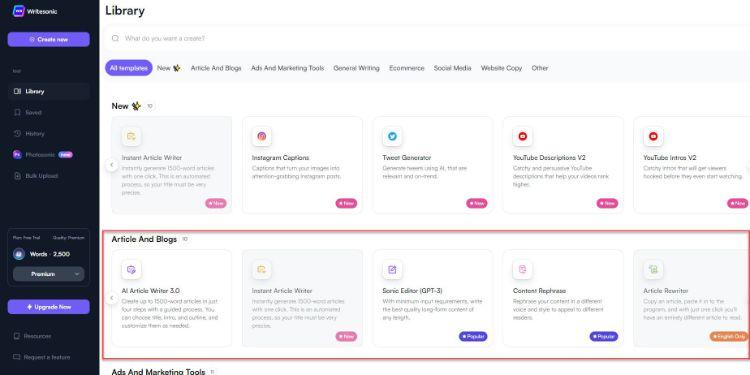The width and height of the screenshot is (750, 375).
Task: Click the Content Rephrase icon
Action: [522, 269]
